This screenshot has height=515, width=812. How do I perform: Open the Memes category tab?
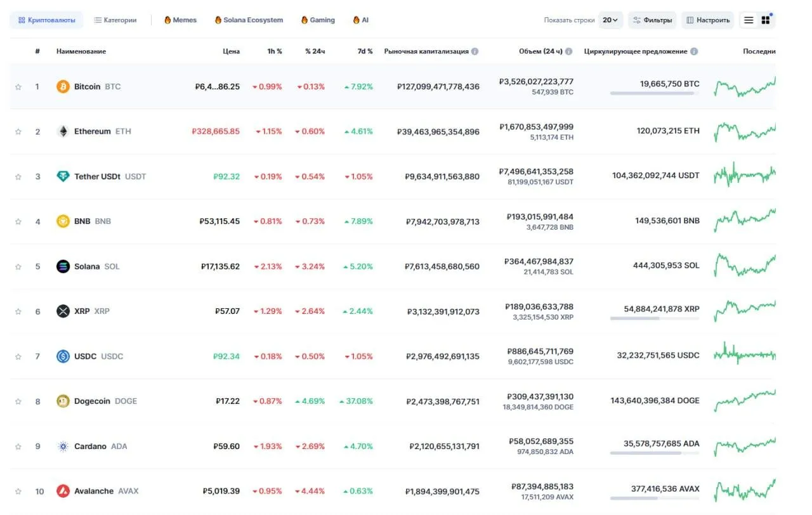180,20
